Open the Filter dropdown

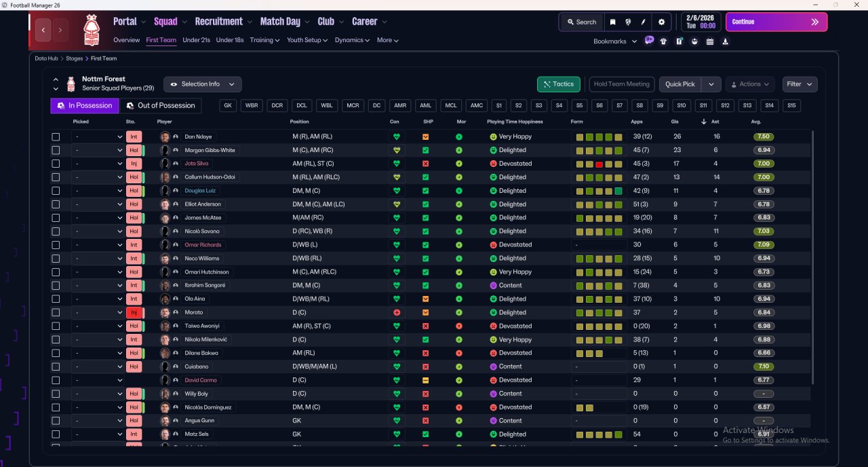(x=800, y=84)
